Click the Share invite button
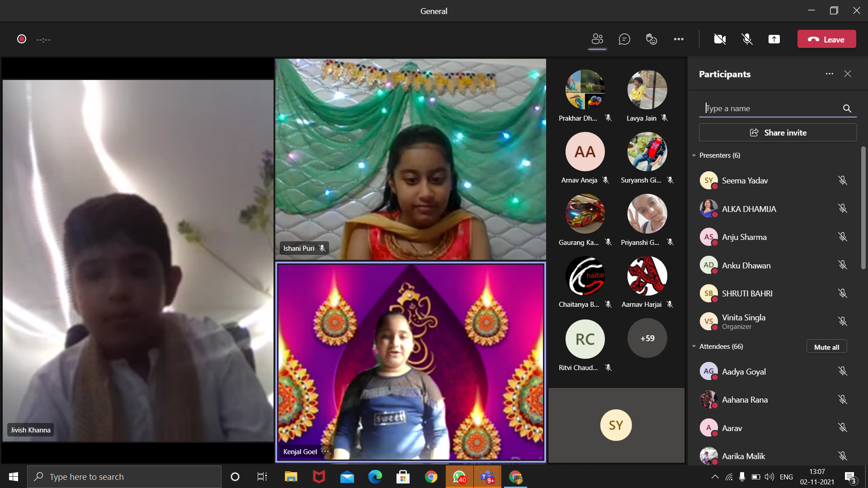868x488 pixels. [x=778, y=133]
